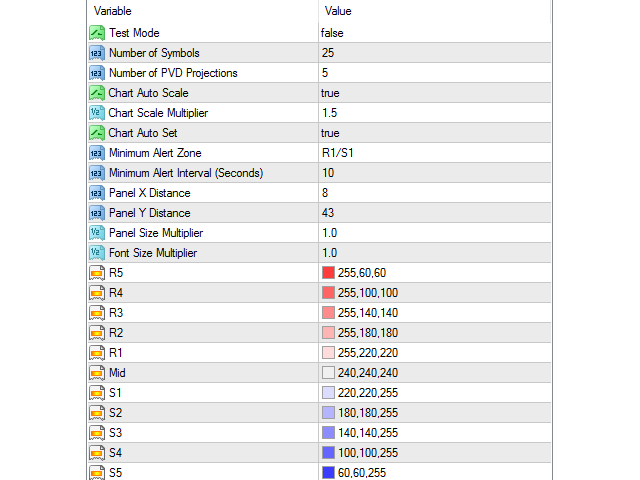
Task: Click the R5 color parameter icon
Action: pos(97,273)
